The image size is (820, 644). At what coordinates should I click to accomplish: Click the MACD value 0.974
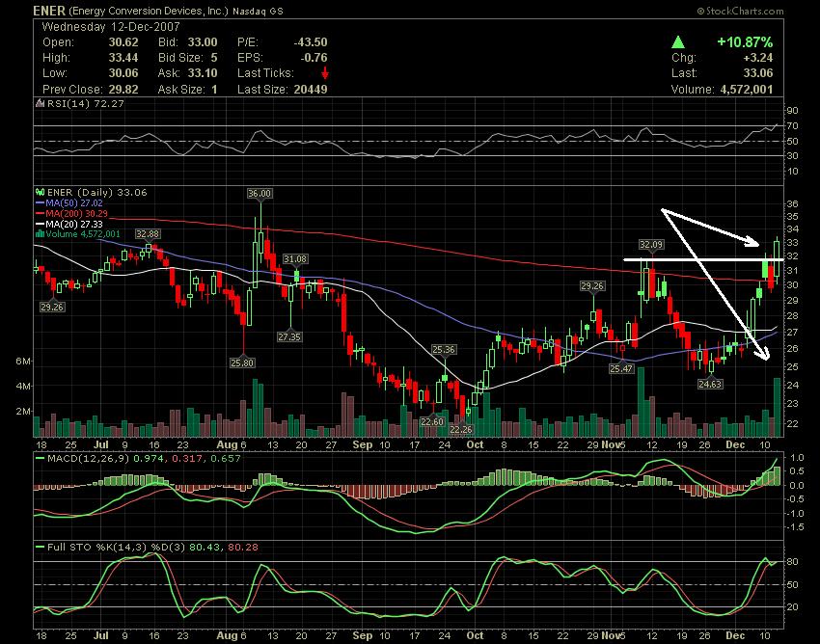[148, 459]
